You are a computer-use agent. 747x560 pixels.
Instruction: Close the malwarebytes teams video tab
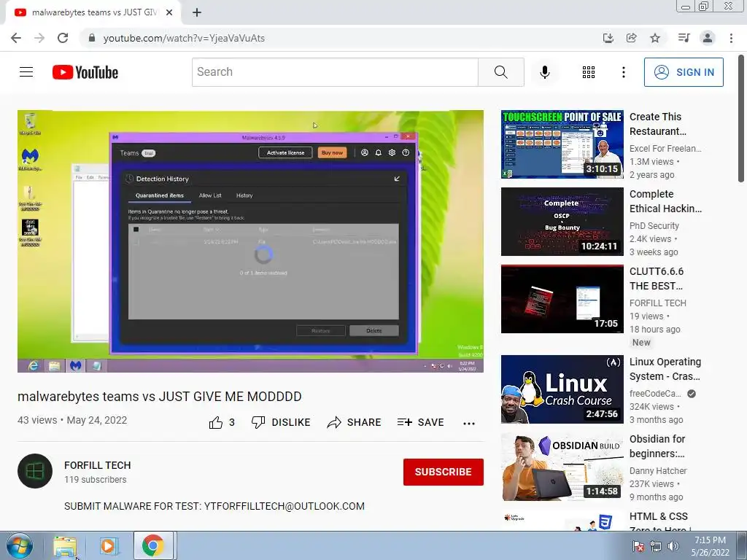pos(169,13)
